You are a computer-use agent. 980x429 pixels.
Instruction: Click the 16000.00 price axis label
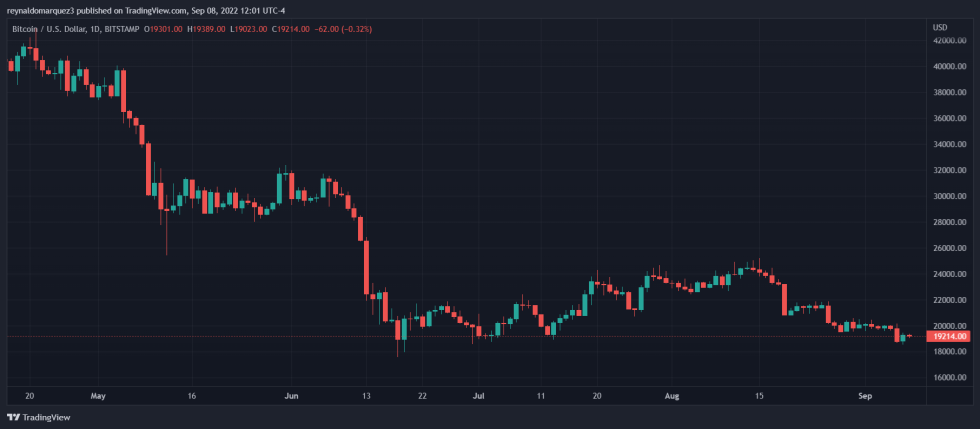point(947,378)
